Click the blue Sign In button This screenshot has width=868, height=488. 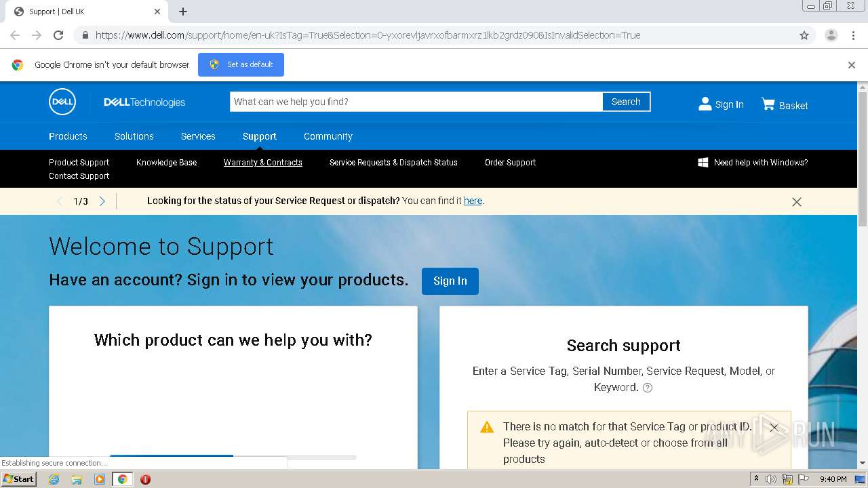450,281
